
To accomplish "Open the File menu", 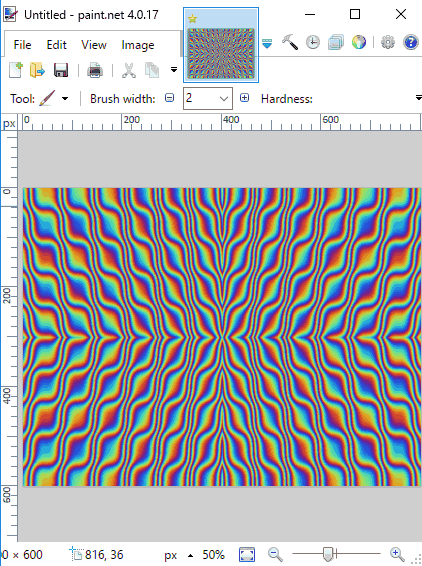I will click(22, 45).
